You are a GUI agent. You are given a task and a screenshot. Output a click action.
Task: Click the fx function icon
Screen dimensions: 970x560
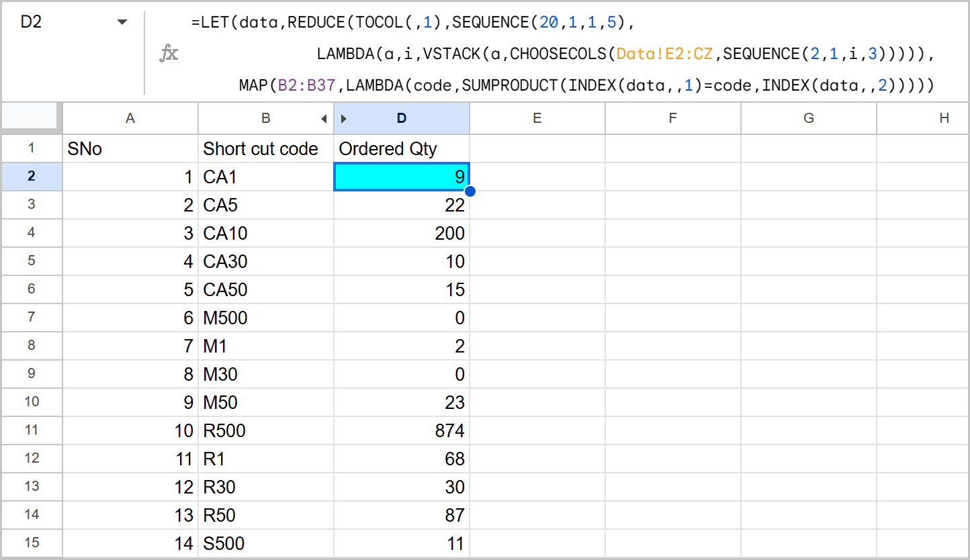point(169,53)
